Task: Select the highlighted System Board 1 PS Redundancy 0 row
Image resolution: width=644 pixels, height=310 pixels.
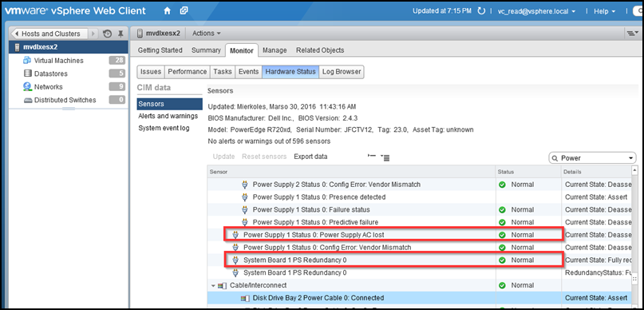Action: pos(419,260)
